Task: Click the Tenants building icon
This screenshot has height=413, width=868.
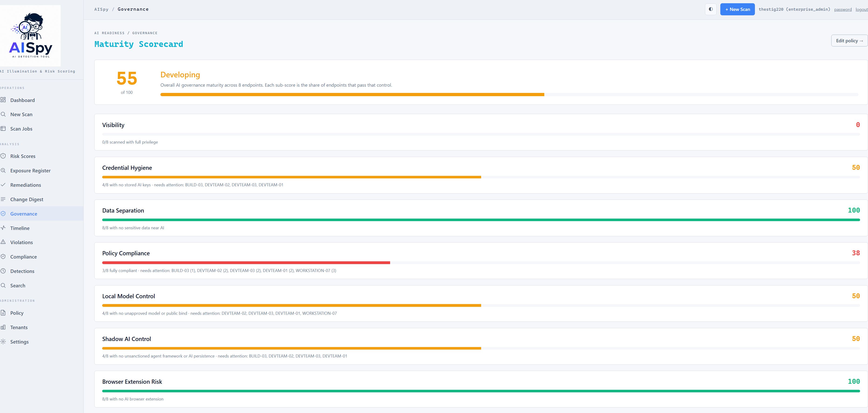Action: click(x=3, y=327)
